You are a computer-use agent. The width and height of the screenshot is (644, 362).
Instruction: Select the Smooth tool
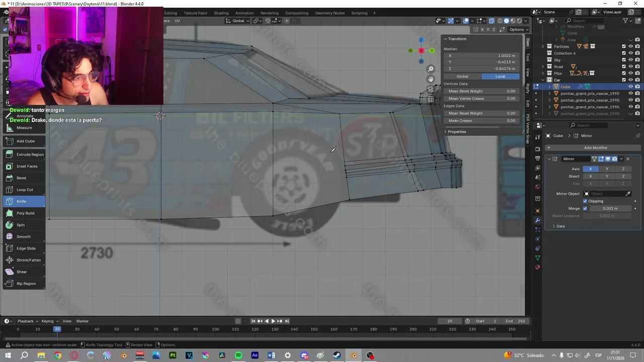coord(24,237)
